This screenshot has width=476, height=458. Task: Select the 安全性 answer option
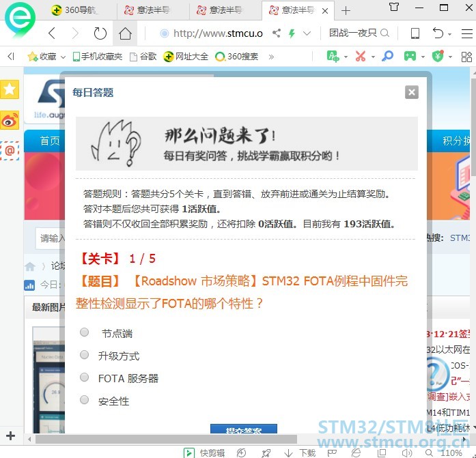84,400
